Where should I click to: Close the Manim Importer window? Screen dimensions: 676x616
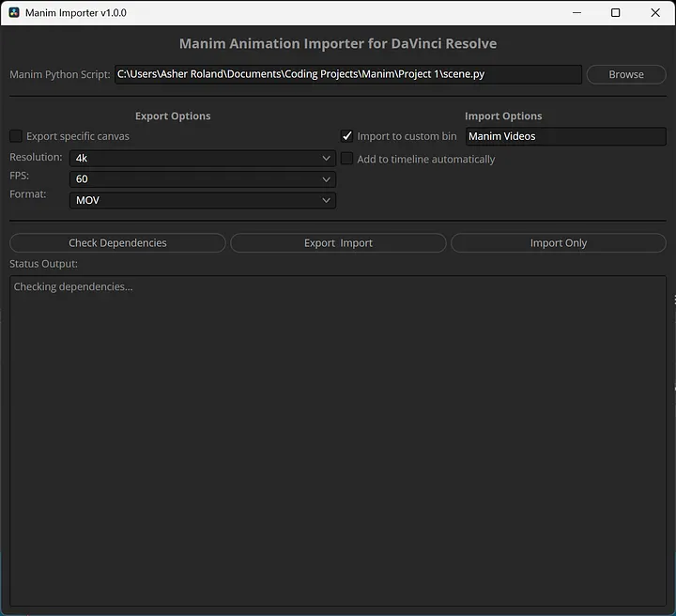click(x=655, y=12)
